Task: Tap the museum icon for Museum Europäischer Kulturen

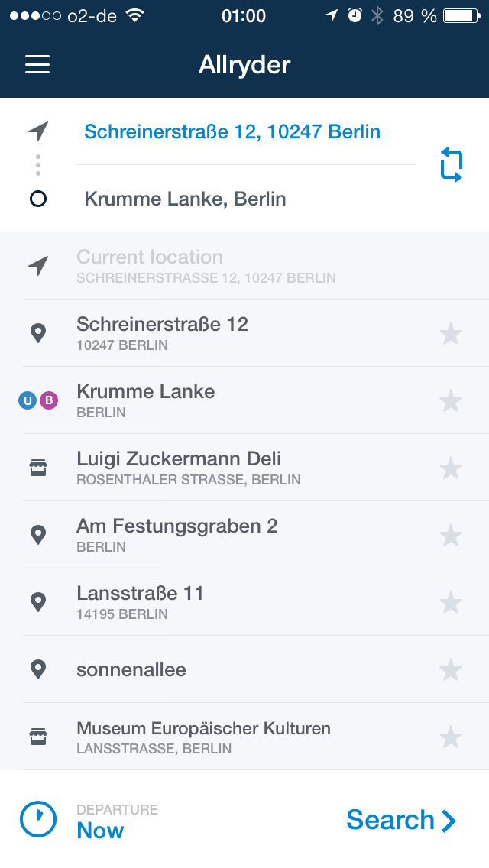Action: 37,737
